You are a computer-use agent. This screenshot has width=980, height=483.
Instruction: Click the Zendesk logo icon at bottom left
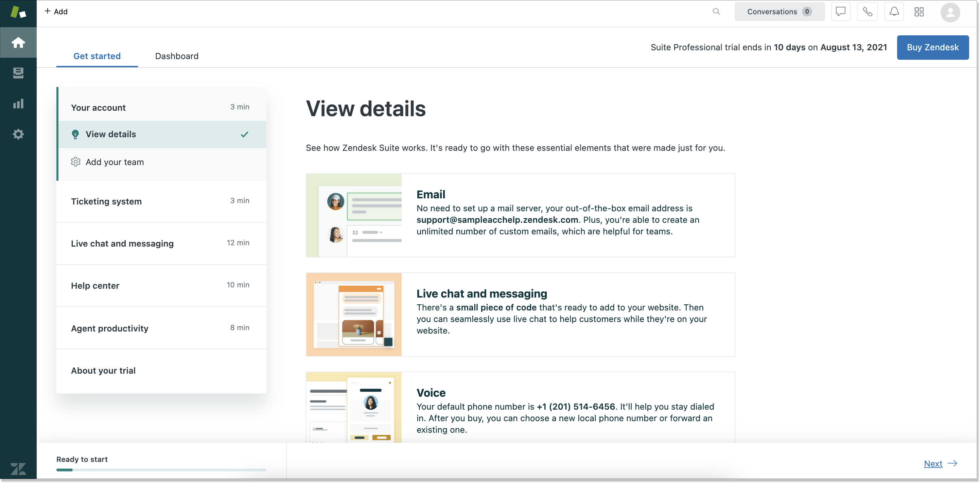coord(18,469)
